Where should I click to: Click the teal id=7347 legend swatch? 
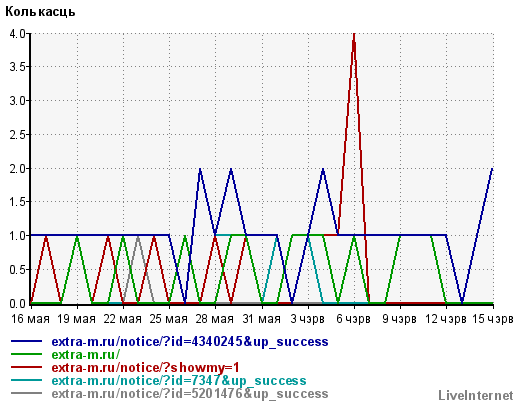tap(27, 380)
